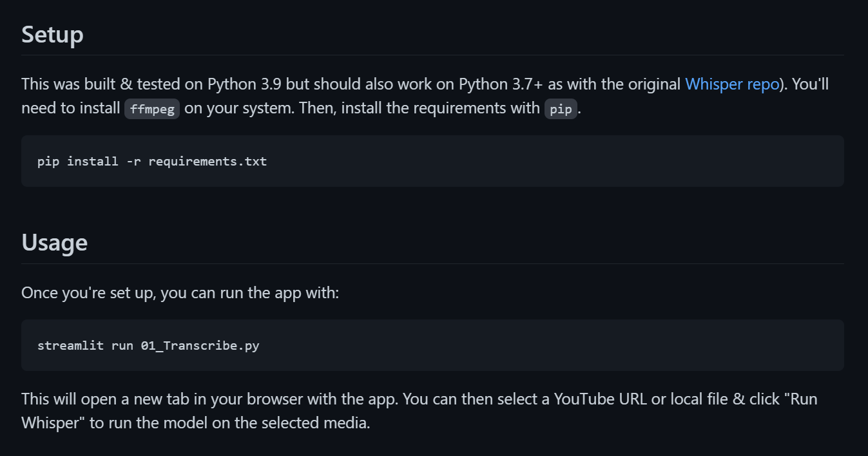Click "run" in the streamlit command
Image resolution: width=868 pixels, height=456 pixels.
[x=122, y=345]
